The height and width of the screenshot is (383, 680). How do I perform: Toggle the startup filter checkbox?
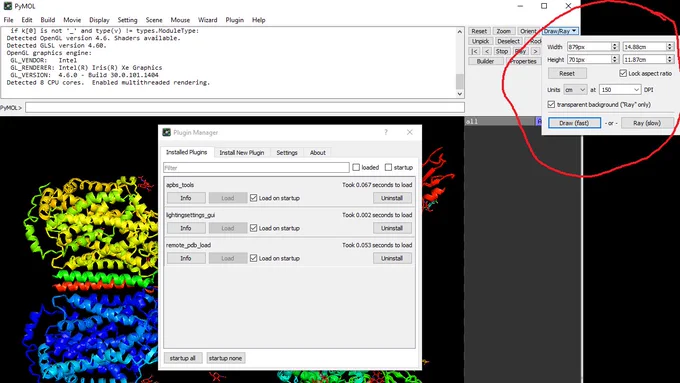point(388,167)
